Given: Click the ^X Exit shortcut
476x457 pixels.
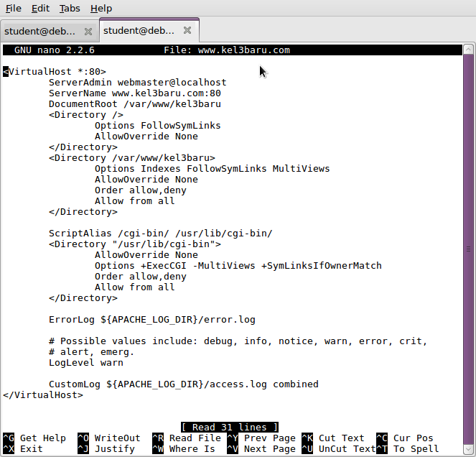Looking at the screenshot, I should (x=23, y=449).
